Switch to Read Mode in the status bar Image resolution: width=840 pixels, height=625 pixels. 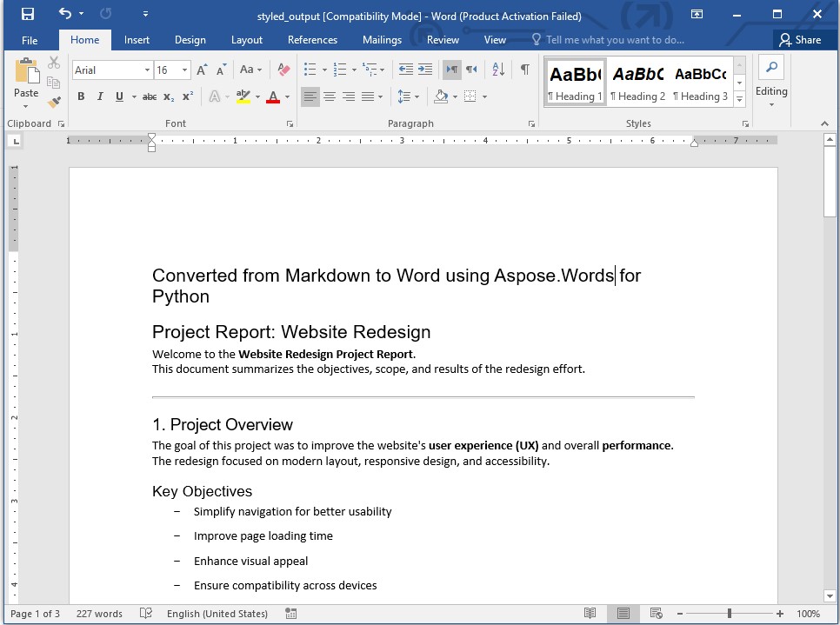(x=590, y=613)
